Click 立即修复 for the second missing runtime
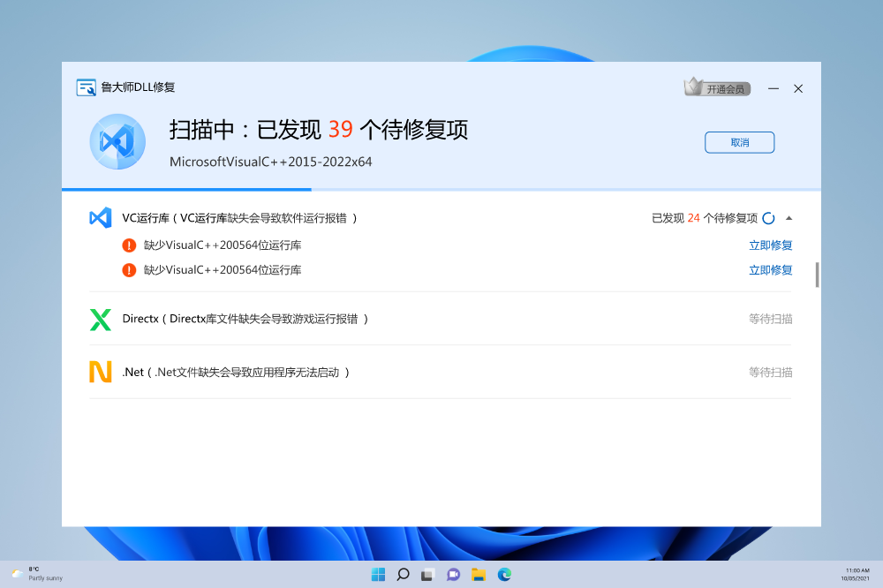The image size is (883, 588). [x=770, y=270]
